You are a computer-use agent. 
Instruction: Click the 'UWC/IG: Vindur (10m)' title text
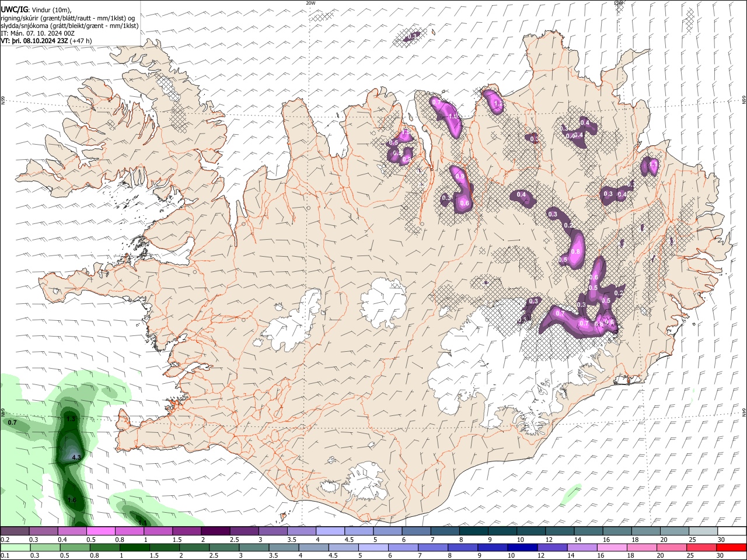pos(36,10)
